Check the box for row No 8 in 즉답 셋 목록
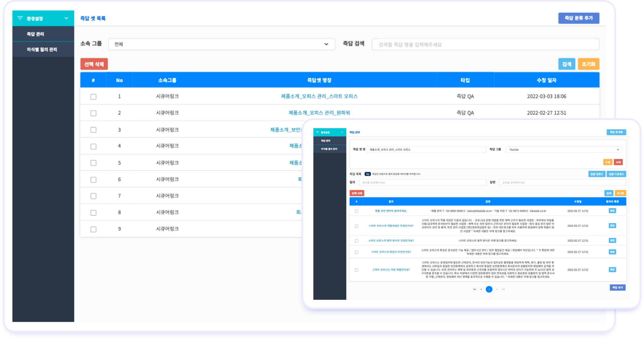The image size is (644, 339). (93, 213)
